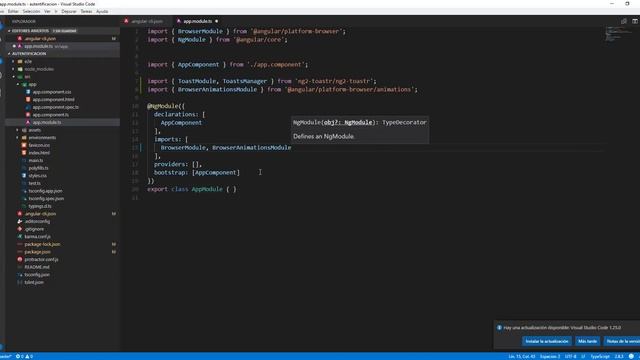Screen dimensions: 640x360
Task: Open the Ver menu
Action: click(47, 11)
